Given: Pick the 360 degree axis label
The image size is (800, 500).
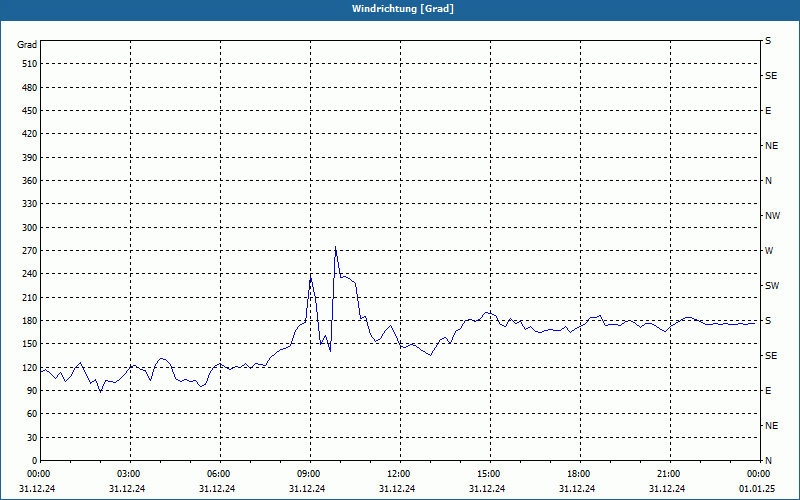Looking at the screenshot, I should coord(30,181).
